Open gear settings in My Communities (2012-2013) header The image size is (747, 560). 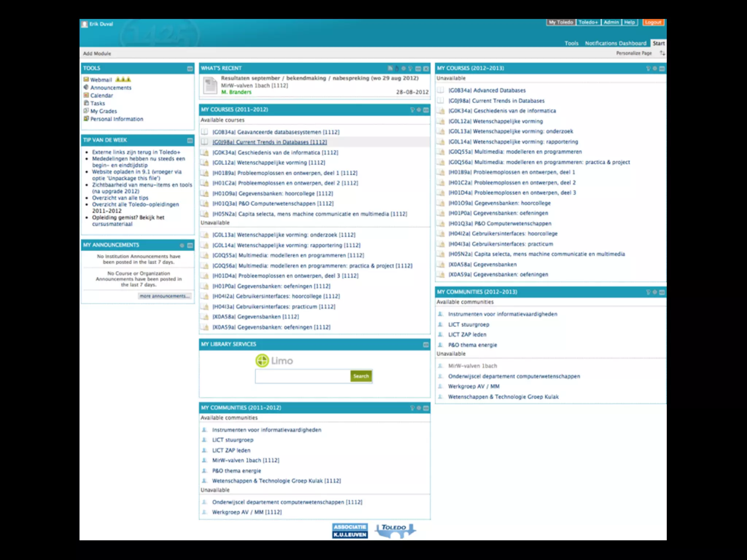coord(655,292)
